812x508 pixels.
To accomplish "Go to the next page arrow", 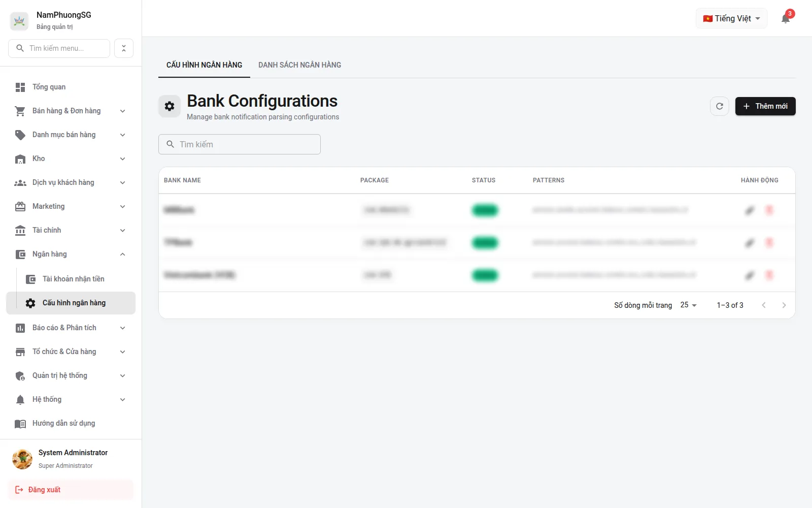I will 784,305.
